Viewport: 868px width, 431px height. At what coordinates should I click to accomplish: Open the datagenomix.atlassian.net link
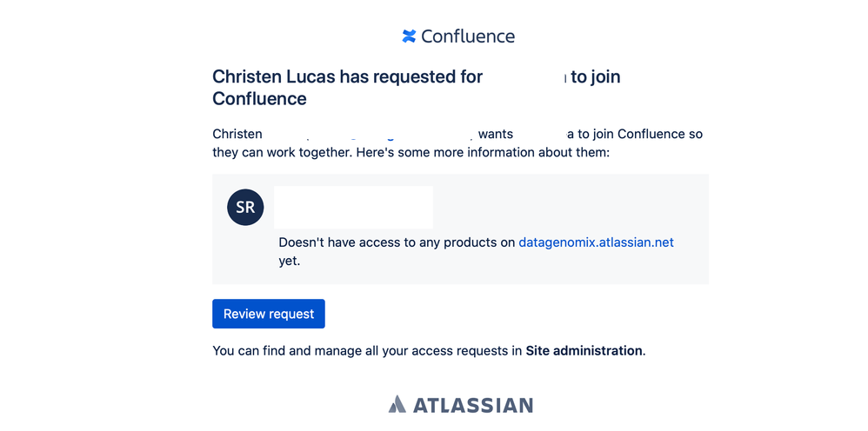coord(596,242)
